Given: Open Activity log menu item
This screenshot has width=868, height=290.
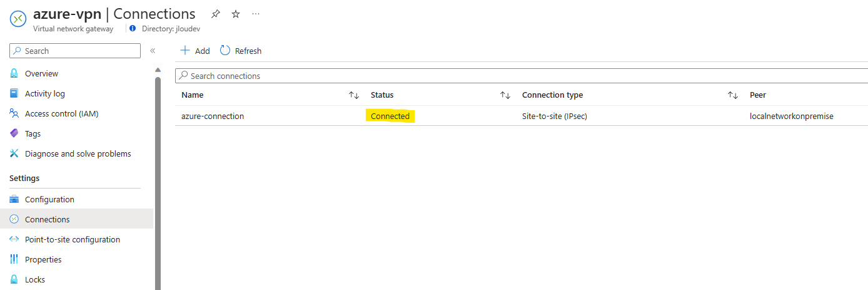Looking at the screenshot, I should pos(45,93).
